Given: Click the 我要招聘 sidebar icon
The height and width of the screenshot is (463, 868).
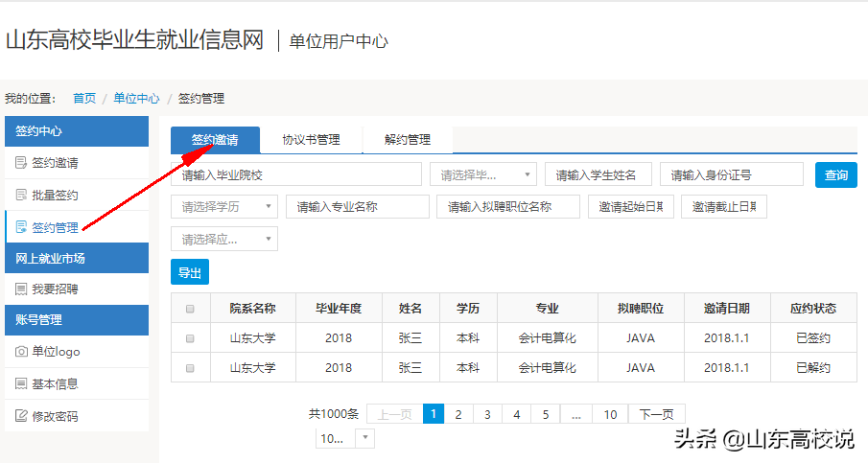Looking at the screenshot, I should coord(21,289).
